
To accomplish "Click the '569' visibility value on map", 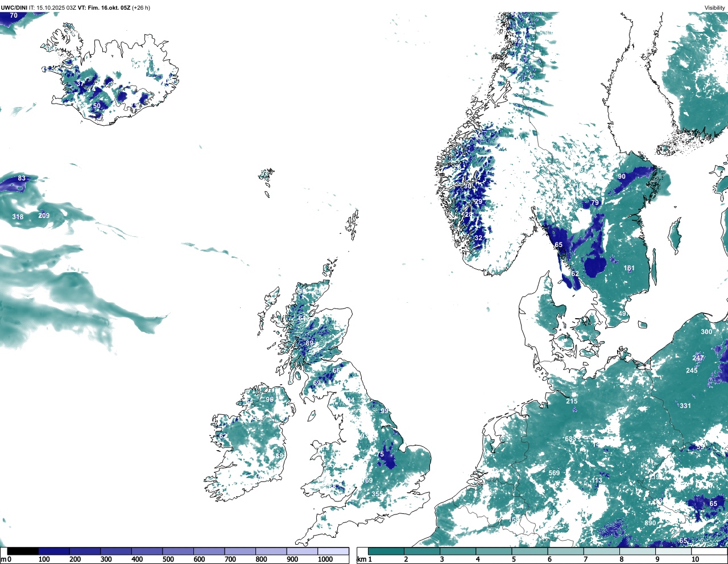I will coord(554,473).
